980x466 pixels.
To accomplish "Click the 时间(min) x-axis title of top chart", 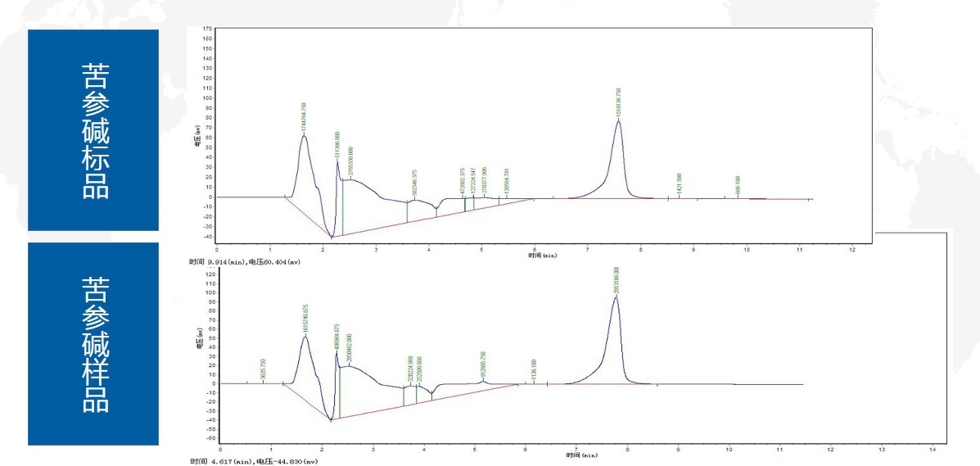I will click(x=543, y=256).
